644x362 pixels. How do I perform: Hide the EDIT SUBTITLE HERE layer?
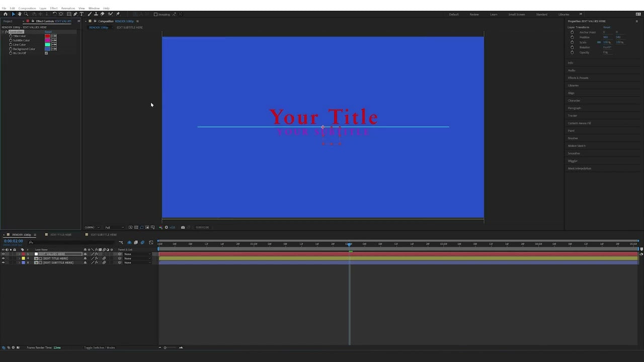coord(3,262)
